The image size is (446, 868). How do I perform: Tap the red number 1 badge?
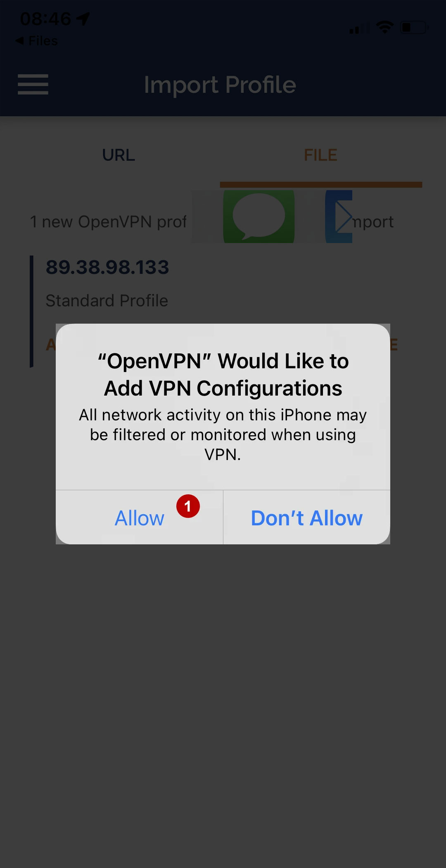(x=188, y=506)
